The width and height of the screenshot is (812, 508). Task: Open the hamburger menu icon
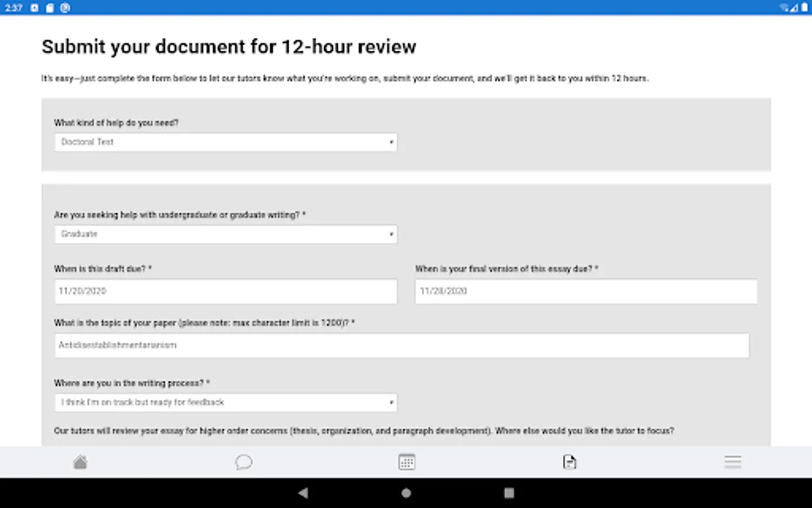pyautogui.click(x=732, y=462)
